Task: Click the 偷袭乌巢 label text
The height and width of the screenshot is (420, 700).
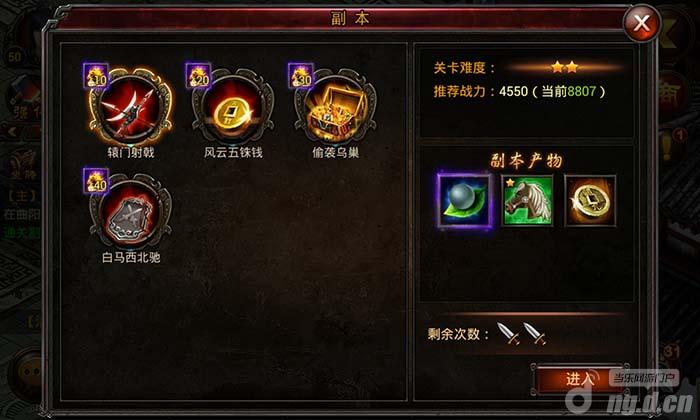Action: point(335,153)
